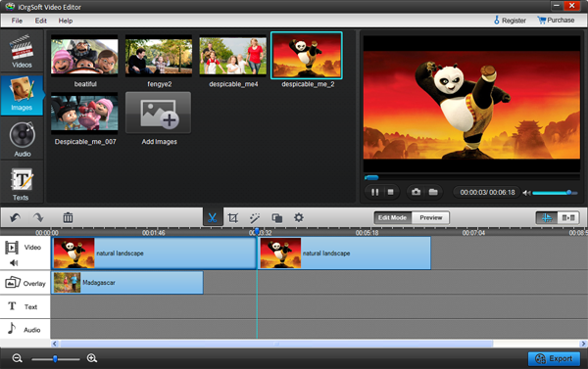The height and width of the screenshot is (369, 588).
Task: Click the preview playback progress bar
Action: click(471, 177)
